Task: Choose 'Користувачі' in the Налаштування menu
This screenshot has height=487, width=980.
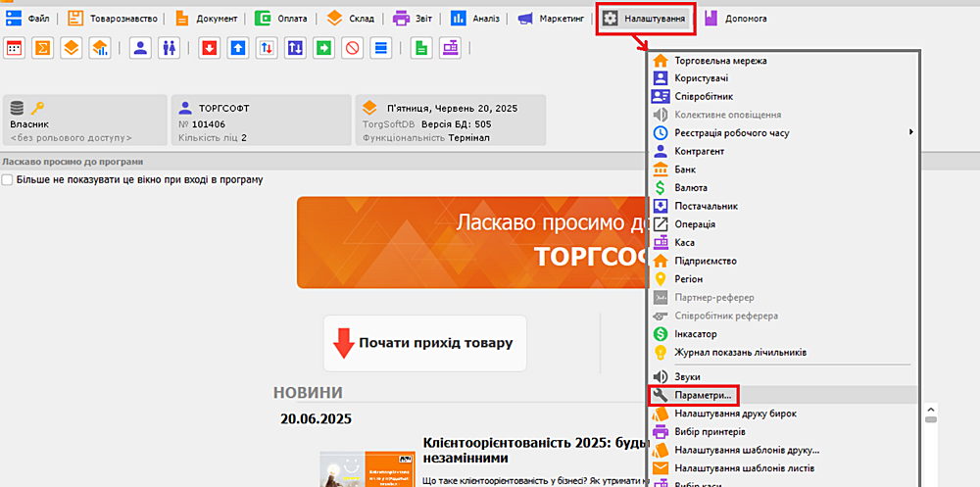Action: [701, 78]
